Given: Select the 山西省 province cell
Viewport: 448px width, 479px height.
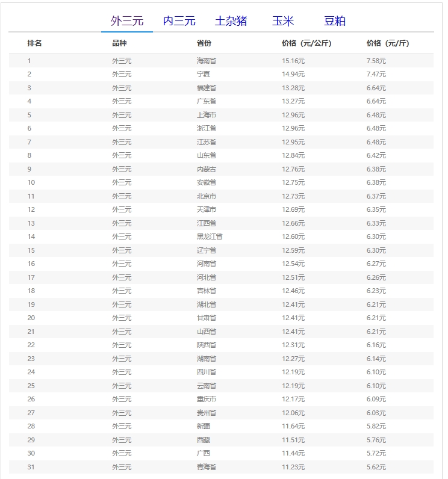Looking at the screenshot, I should pyautogui.click(x=207, y=332).
